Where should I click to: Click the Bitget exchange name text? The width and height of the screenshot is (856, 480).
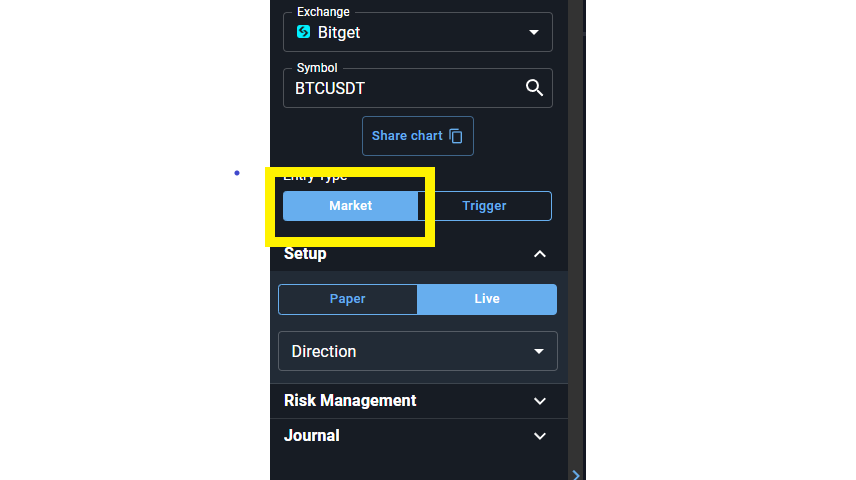[x=339, y=33]
